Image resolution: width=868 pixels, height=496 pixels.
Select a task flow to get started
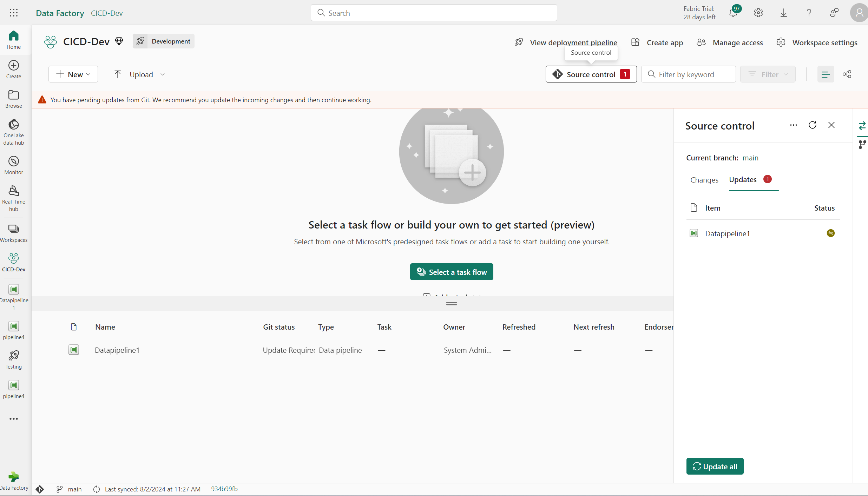pos(451,272)
